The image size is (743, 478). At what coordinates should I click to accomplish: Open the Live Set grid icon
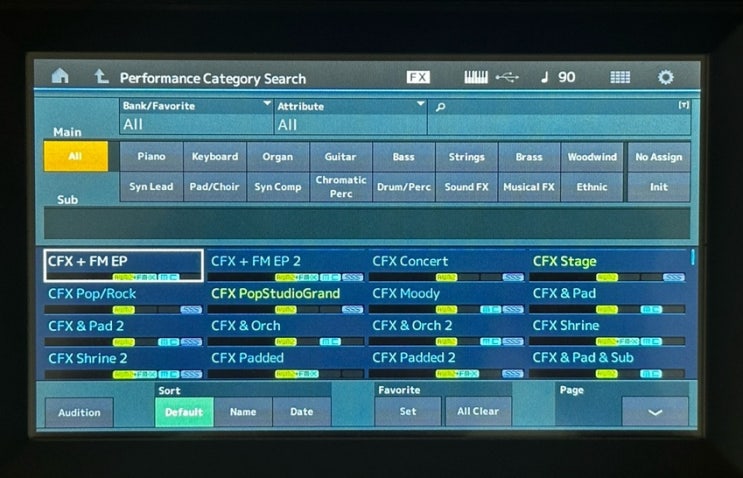tap(620, 77)
